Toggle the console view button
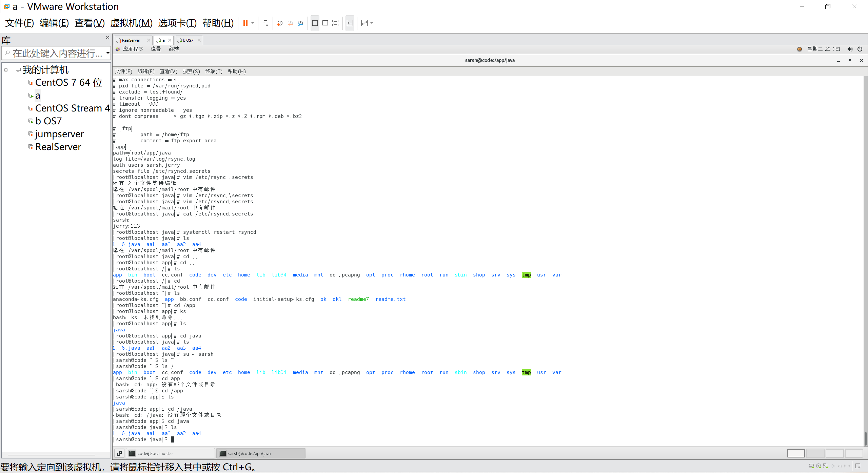 point(350,23)
